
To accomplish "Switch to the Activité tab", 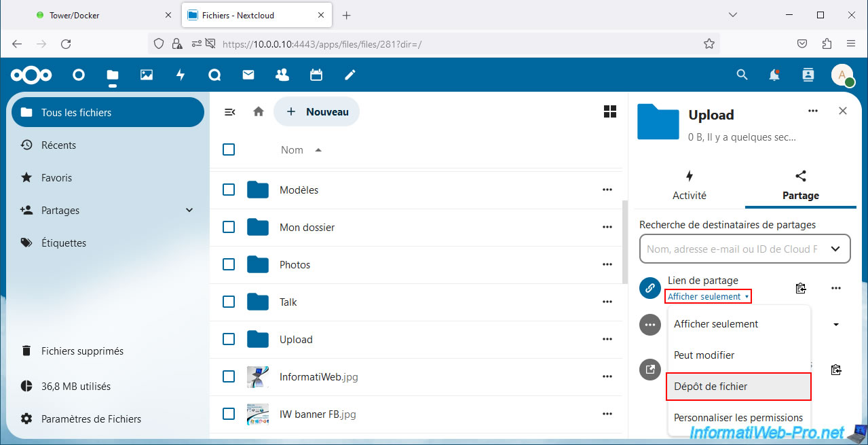I will (689, 185).
